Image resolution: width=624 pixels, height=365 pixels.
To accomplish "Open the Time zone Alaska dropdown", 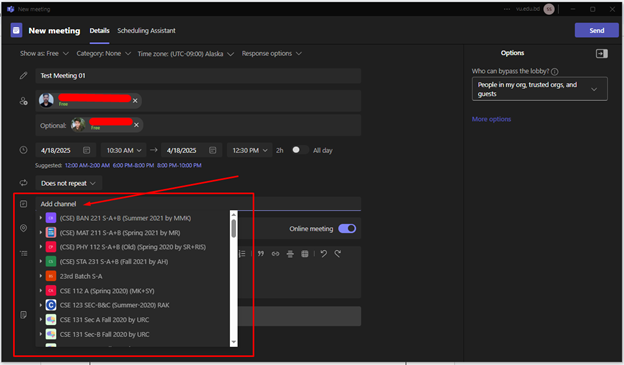I will (x=185, y=54).
